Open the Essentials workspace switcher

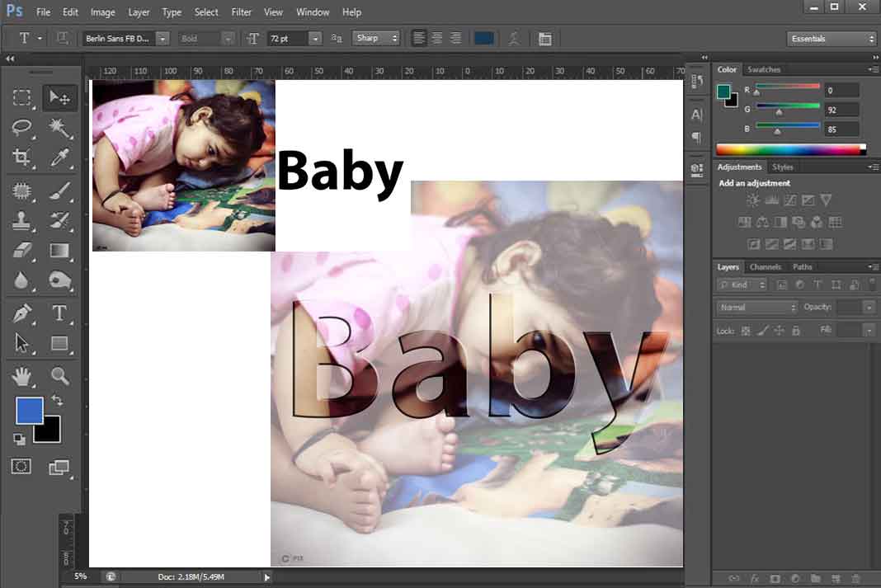tap(831, 38)
